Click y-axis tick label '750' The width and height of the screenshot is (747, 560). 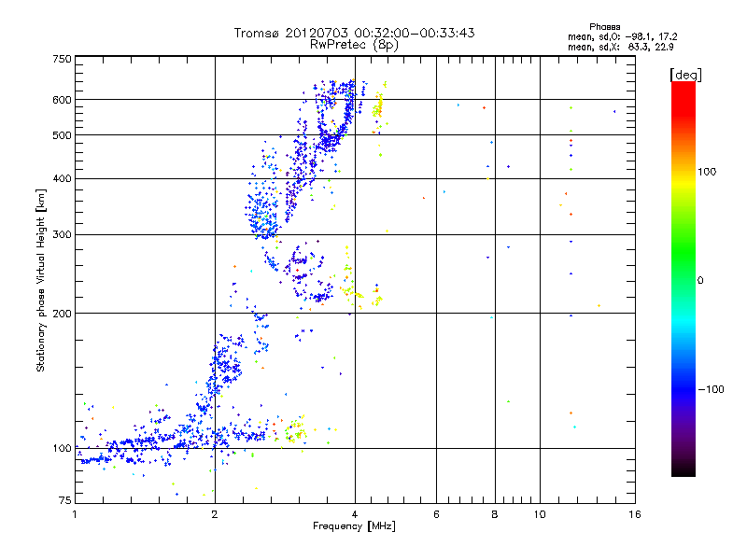pos(62,59)
